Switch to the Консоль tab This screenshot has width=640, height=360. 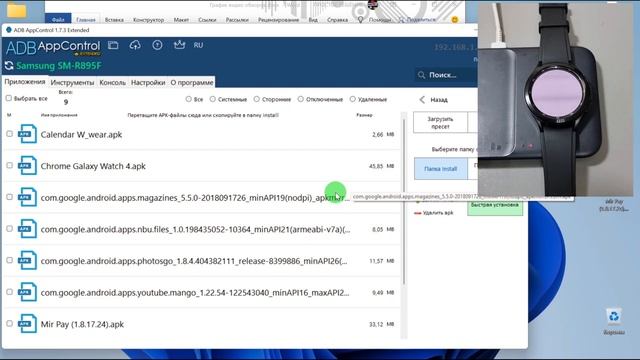click(x=112, y=82)
